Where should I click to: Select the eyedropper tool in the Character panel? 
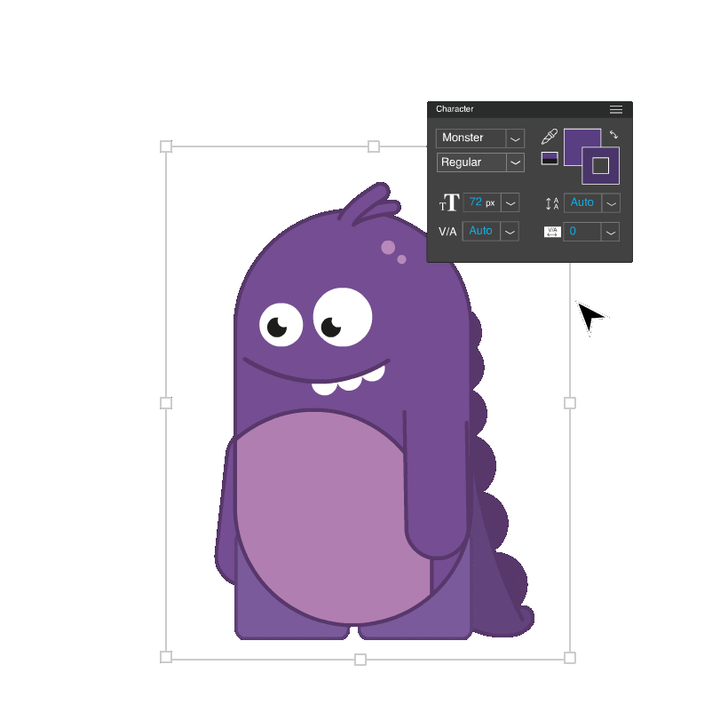550,137
